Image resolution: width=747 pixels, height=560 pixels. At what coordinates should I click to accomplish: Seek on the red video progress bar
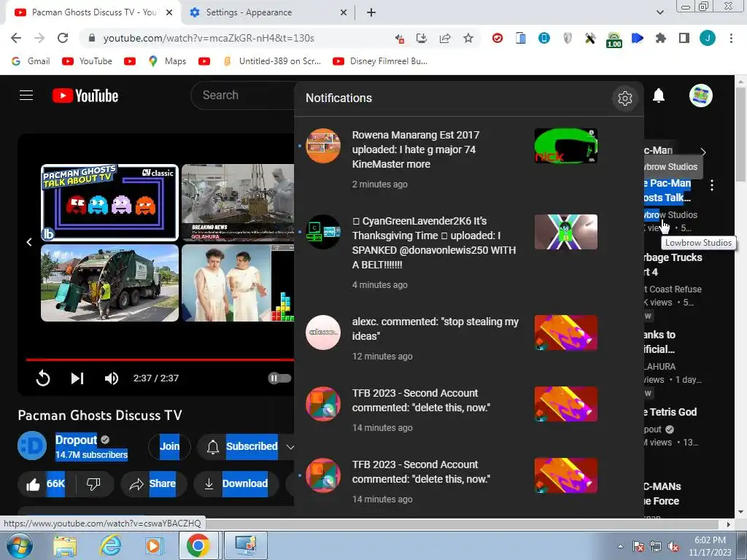tap(160, 359)
